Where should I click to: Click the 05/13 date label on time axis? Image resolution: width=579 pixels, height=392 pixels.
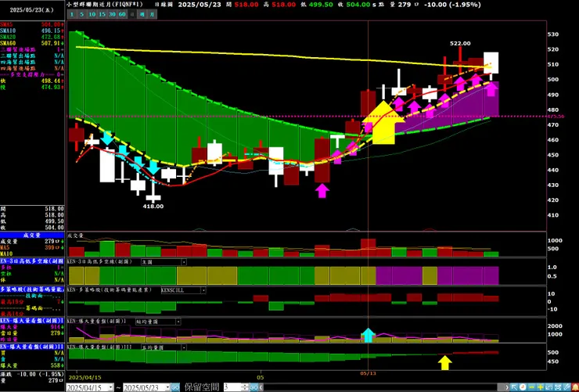click(369, 373)
